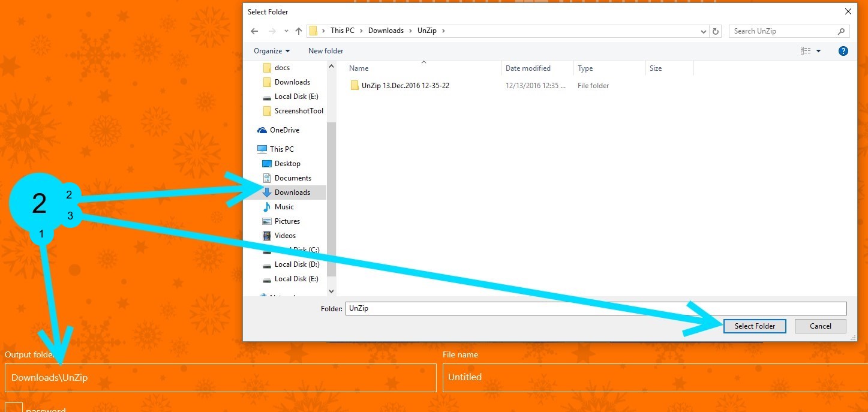Change the view layout icon
The image size is (868, 412).
tap(806, 51)
